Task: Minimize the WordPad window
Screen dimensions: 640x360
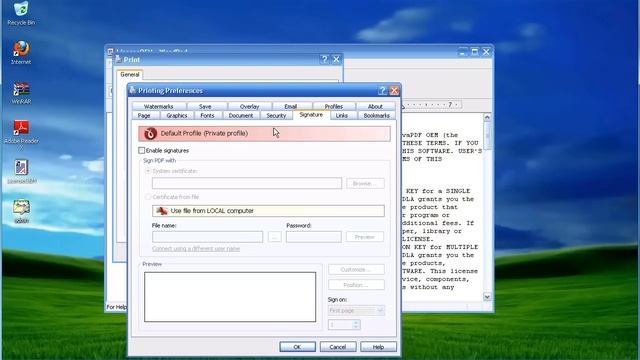Action: [462, 52]
